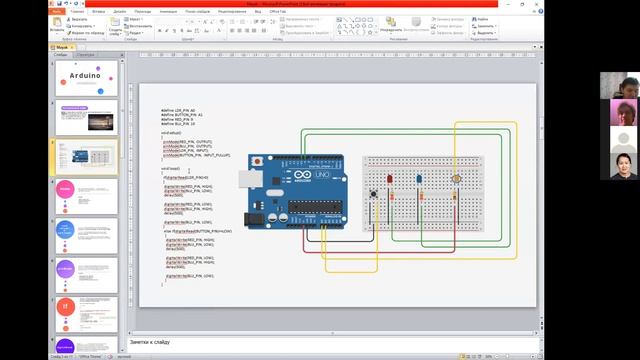Click the Reset (Восстановить) slide button

pyautogui.click(x=138, y=26)
